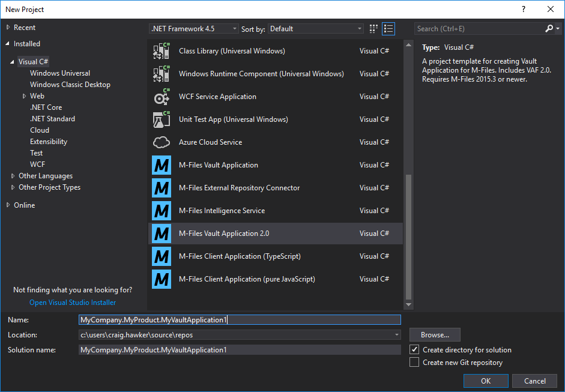Enable Create new Git repository

(414, 362)
